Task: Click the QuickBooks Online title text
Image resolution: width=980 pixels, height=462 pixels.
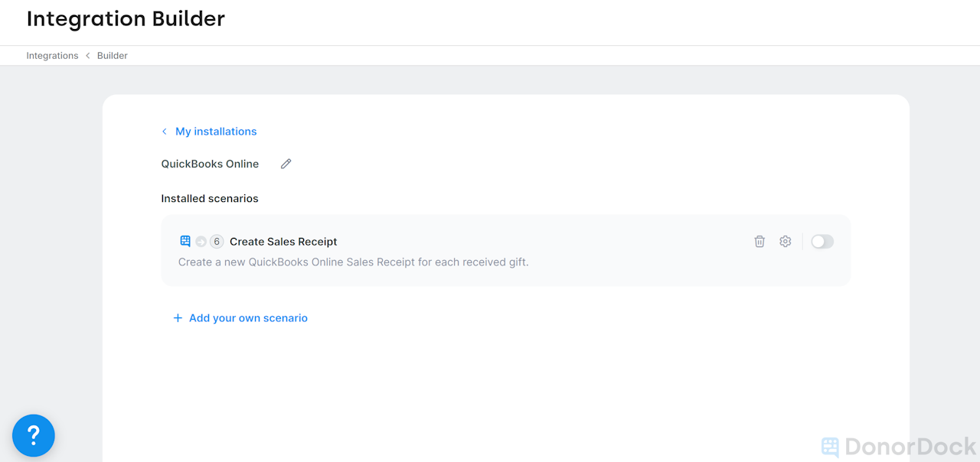Action: pyautogui.click(x=210, y=163)
